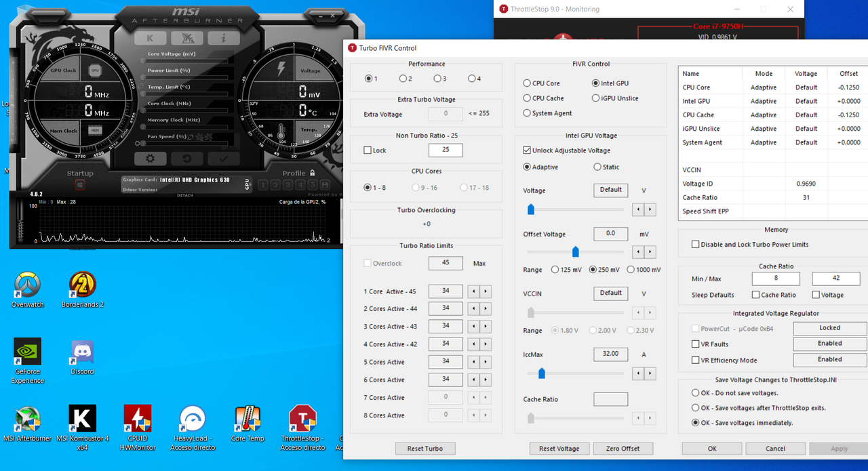Click the Zero Offset button
The image size is (868, 471).
623,449
